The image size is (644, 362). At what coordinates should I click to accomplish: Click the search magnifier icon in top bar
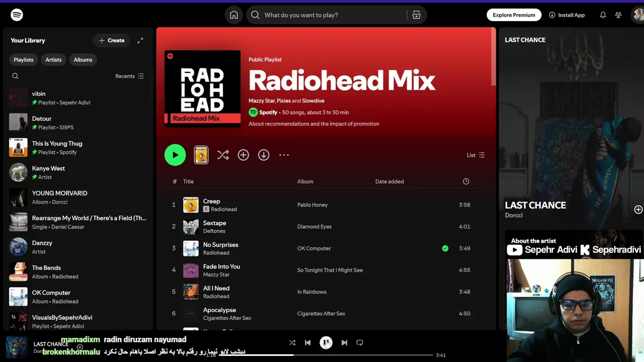pos(255,15)
